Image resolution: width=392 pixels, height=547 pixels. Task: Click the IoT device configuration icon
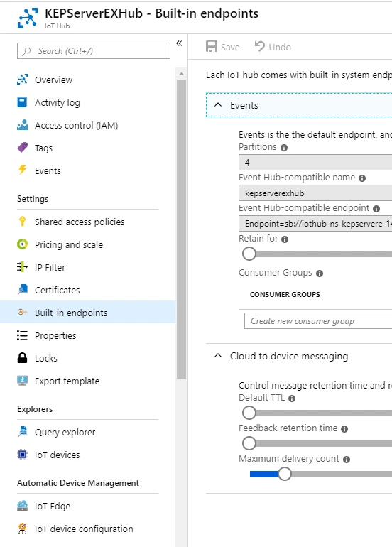pos(22,529)
